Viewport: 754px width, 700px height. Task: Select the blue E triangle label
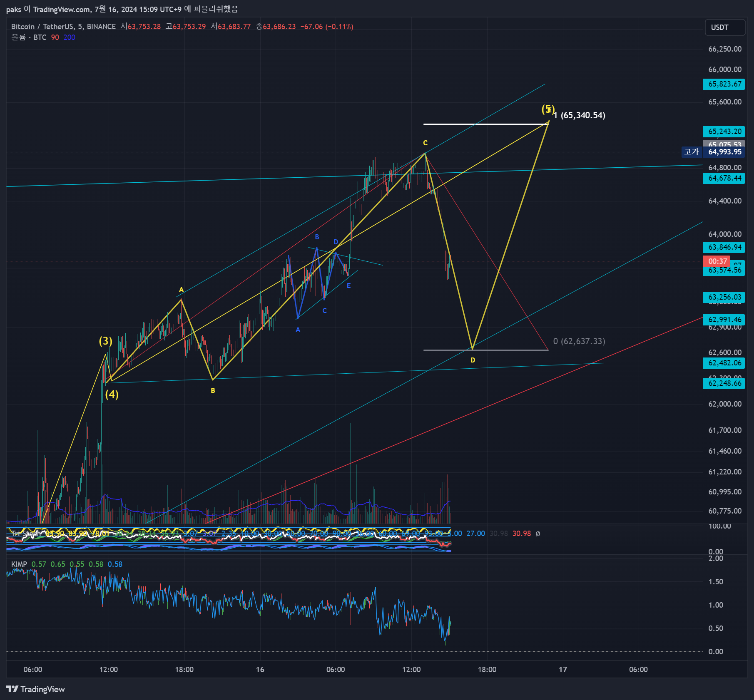[x=348, y=286]
